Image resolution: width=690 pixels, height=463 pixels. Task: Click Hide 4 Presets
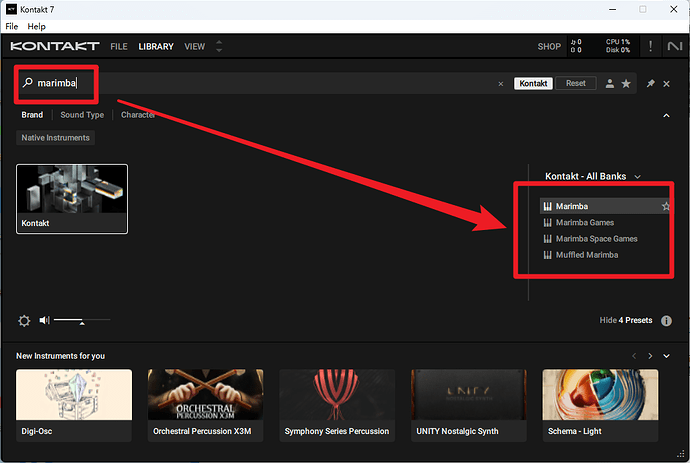[x=626, y=320]
